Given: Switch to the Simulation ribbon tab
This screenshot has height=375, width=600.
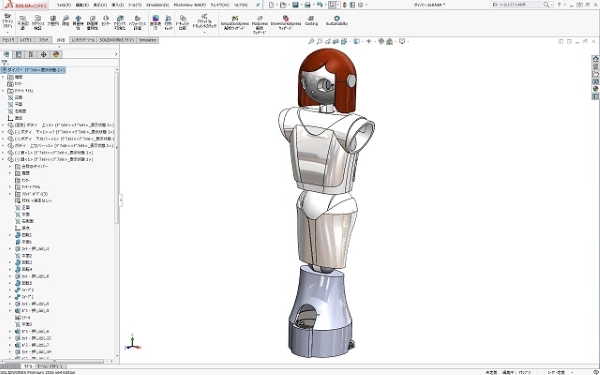Looking at the screenshot, I should point(148,40).
